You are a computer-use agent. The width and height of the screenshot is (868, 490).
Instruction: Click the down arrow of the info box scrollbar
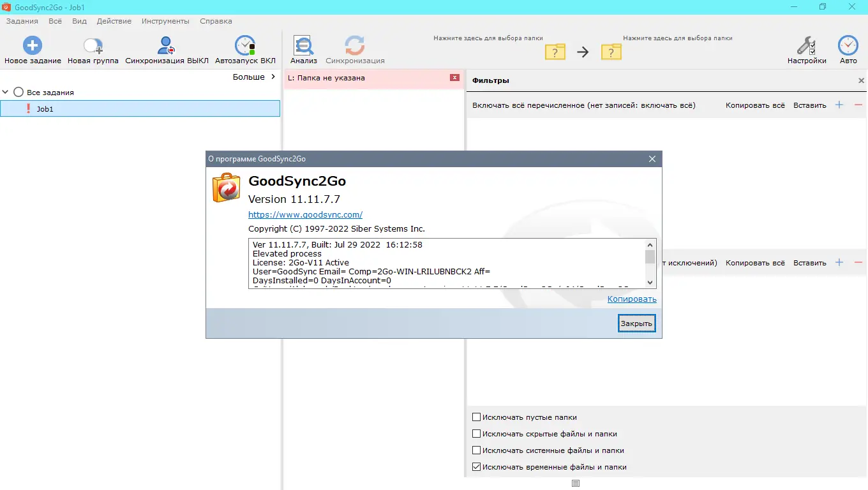click(650, 283)
